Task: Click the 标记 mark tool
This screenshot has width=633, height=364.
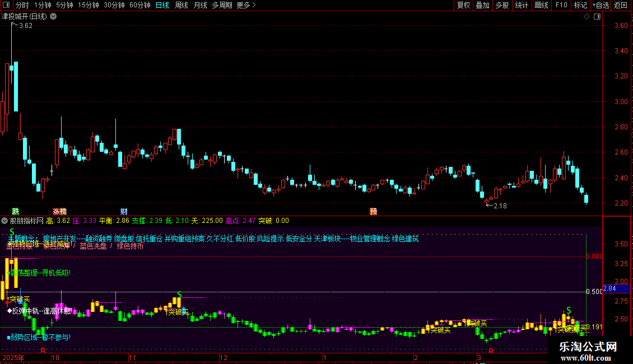Action: (580, 6)
